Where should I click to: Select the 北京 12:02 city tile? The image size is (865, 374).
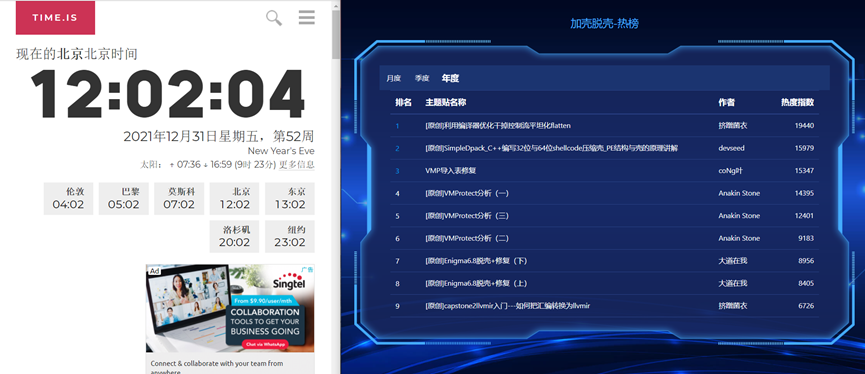[x=234, y=199]
